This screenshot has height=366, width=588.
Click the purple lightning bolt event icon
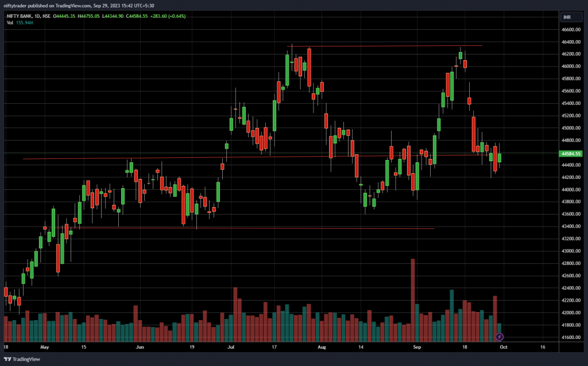click(x=499, y=337)
